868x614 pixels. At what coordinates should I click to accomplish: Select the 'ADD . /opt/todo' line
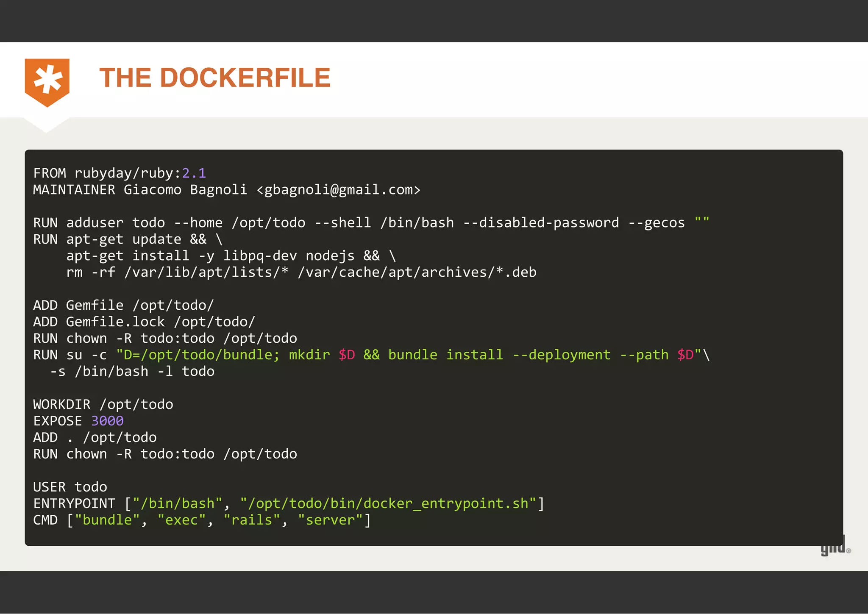click(x=95, y=438)
